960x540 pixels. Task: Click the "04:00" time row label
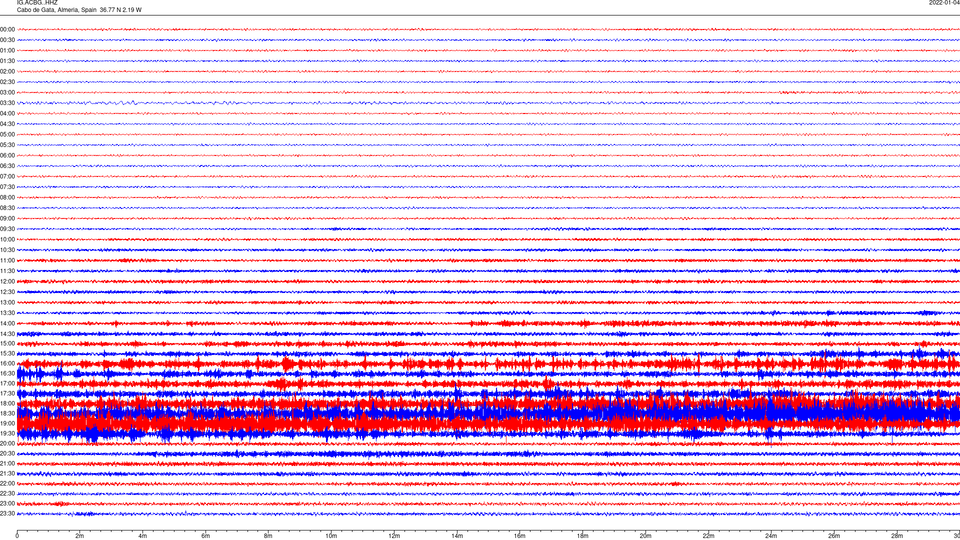[x=7, y=113]
